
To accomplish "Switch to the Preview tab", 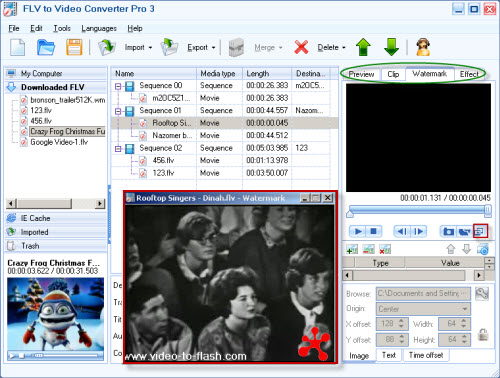I will tap(361, 74).
